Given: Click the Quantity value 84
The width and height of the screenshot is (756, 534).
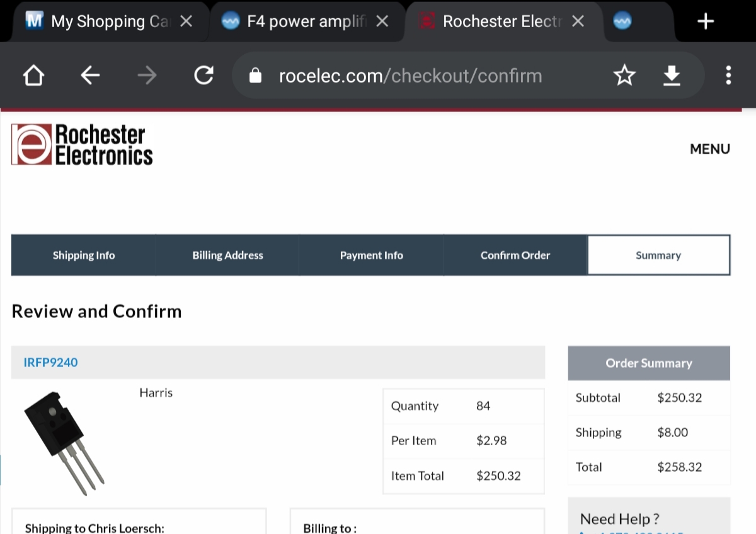Looking at the screenshot, I should tap(483, 406).
